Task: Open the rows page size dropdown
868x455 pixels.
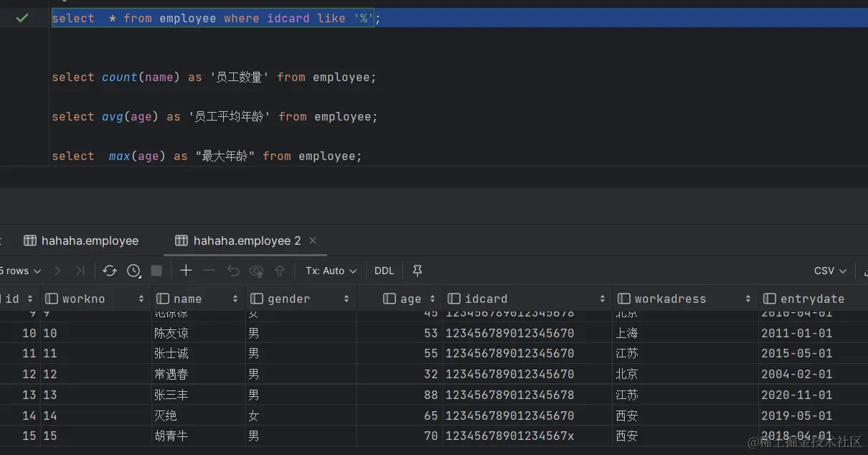Action: point(22,271)
